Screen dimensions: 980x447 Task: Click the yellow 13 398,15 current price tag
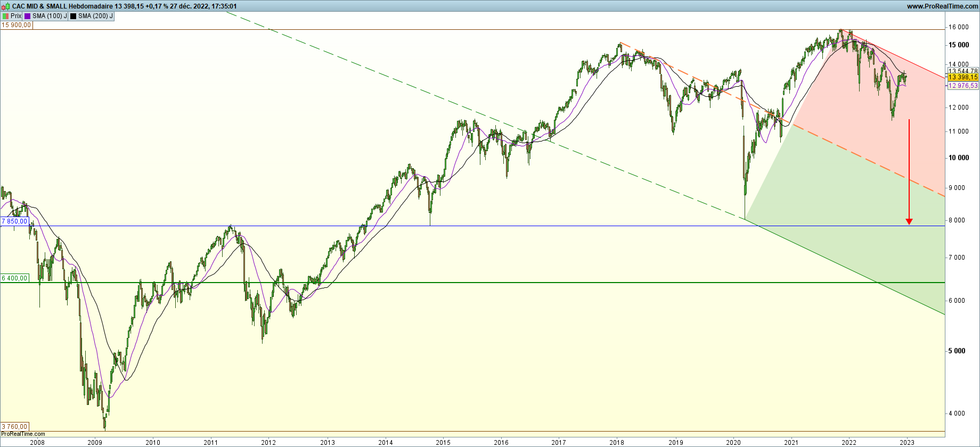point(963,77)
